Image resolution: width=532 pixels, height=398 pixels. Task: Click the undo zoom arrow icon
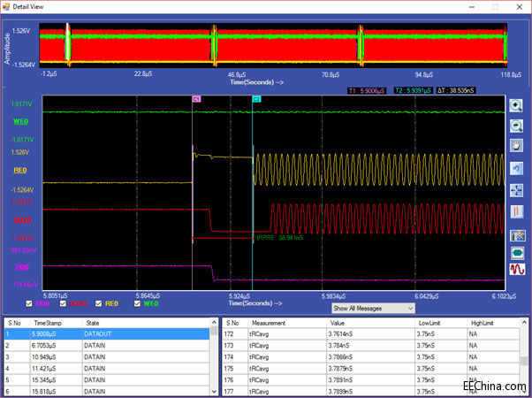517,168
